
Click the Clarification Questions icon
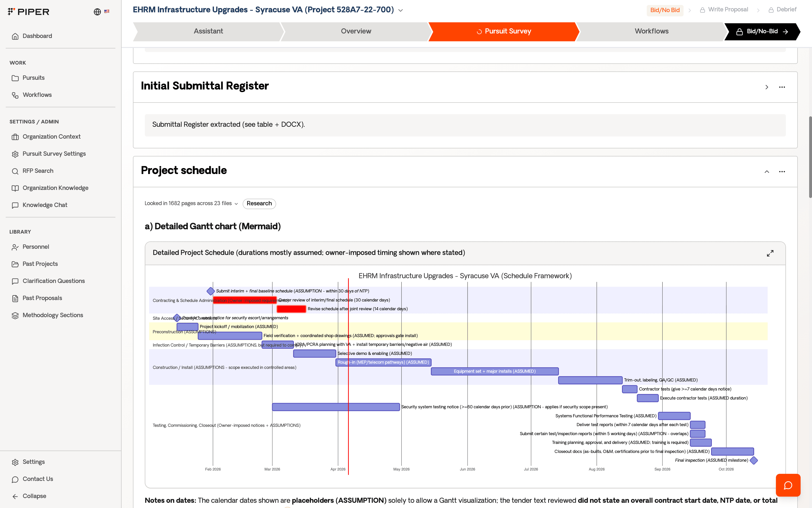tap(15, 281)
